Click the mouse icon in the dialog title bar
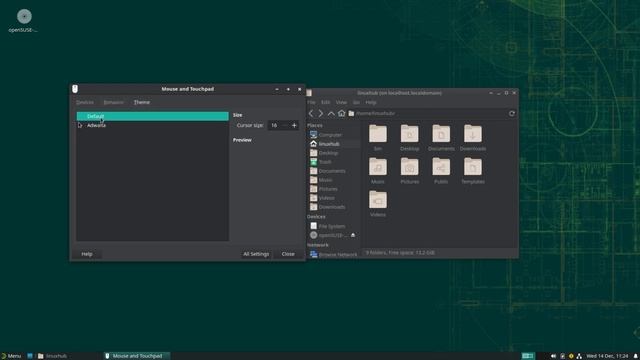 pyautogui.click(x=75, y=89)
